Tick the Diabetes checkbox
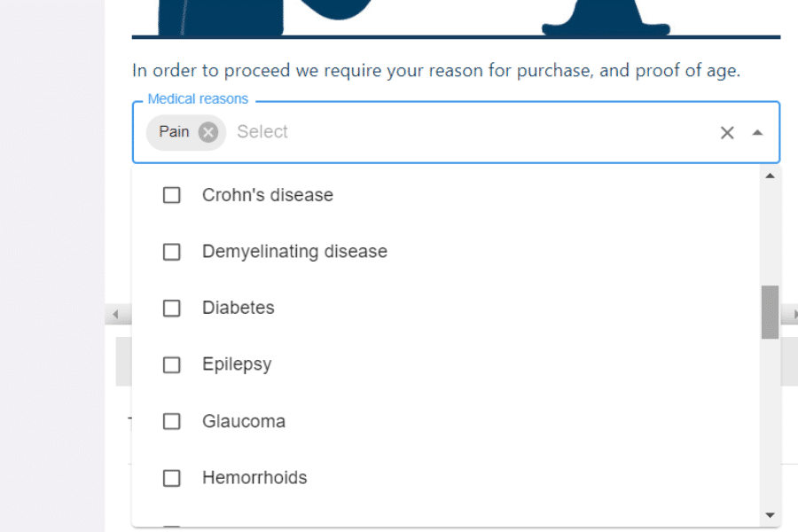 171,308
